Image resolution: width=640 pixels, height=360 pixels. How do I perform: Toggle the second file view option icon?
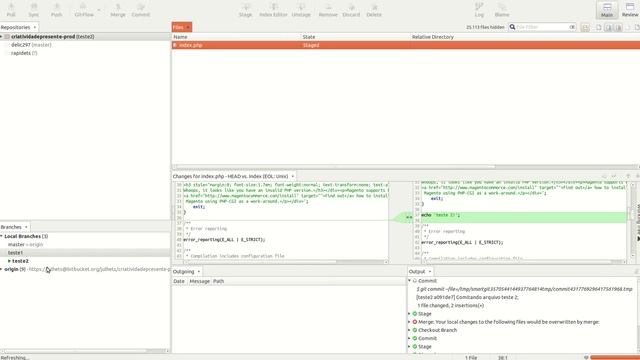(x=599, y=27)
